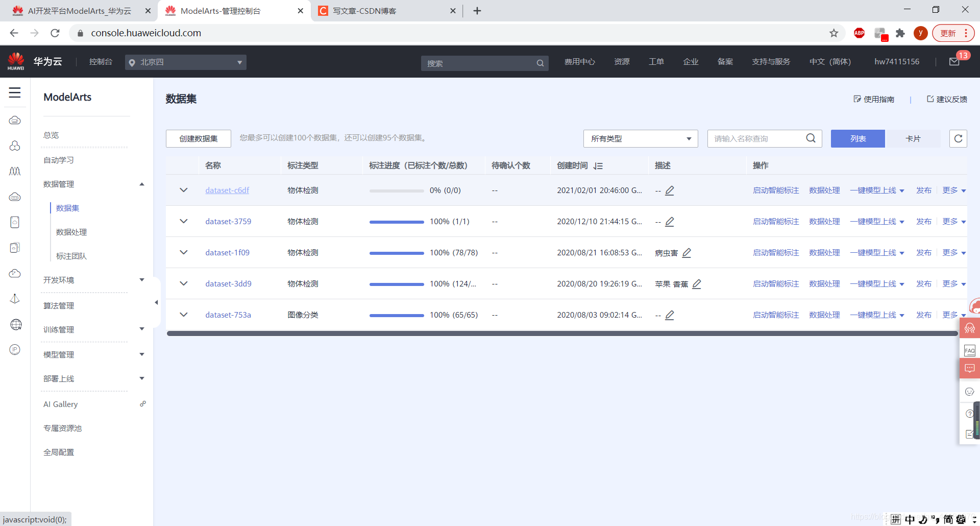Expand row details for dataset-1f09
The width and height of the screenshot is (980, 526).
[x=184, y=252]
